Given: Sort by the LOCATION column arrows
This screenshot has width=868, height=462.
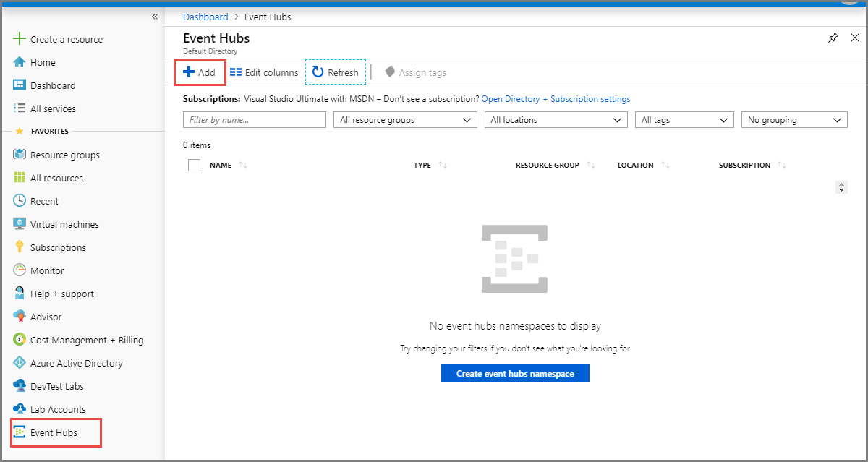Looking at the screenshot, I should (665, 166).
